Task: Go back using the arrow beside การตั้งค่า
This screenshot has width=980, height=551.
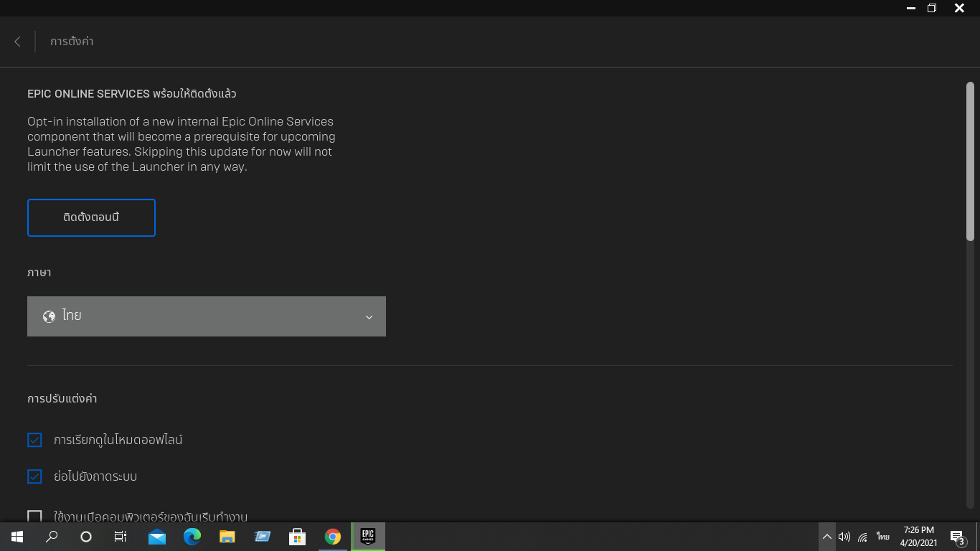Action: (x=17, y=42)
